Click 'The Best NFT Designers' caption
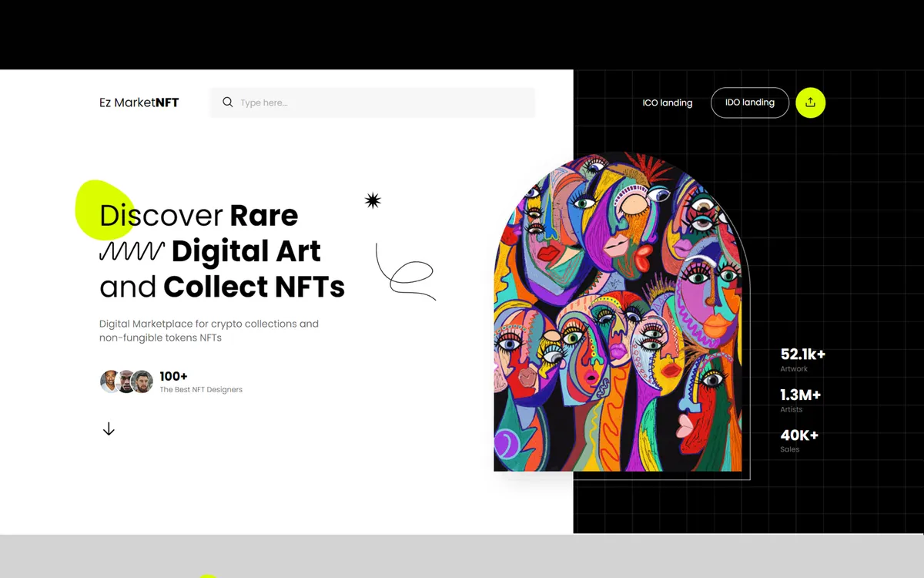924x578 pixels. [201, 390]
